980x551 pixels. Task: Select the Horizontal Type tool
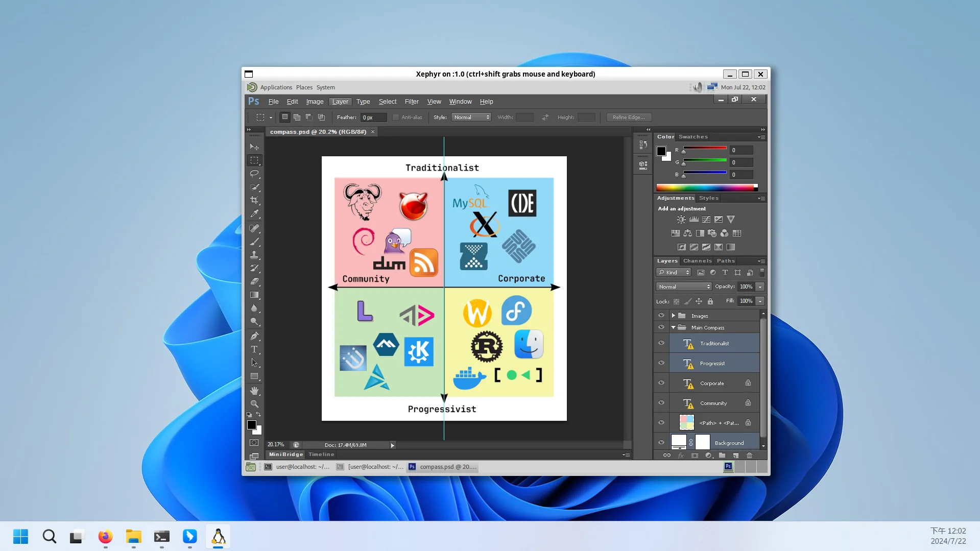pos(254,349)
